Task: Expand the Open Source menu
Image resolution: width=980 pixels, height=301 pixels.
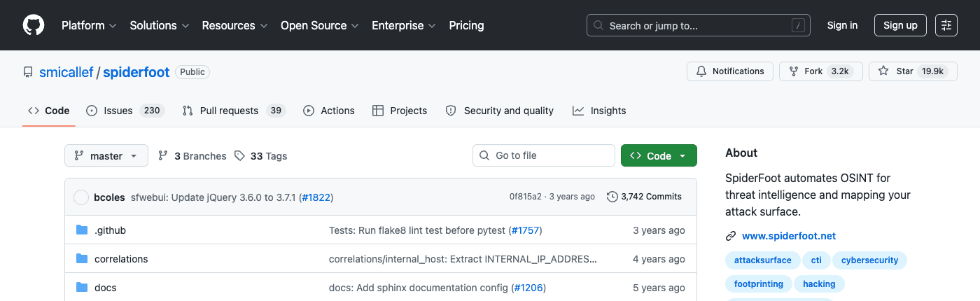Action: pyautogui.click(x=319, y=25)
